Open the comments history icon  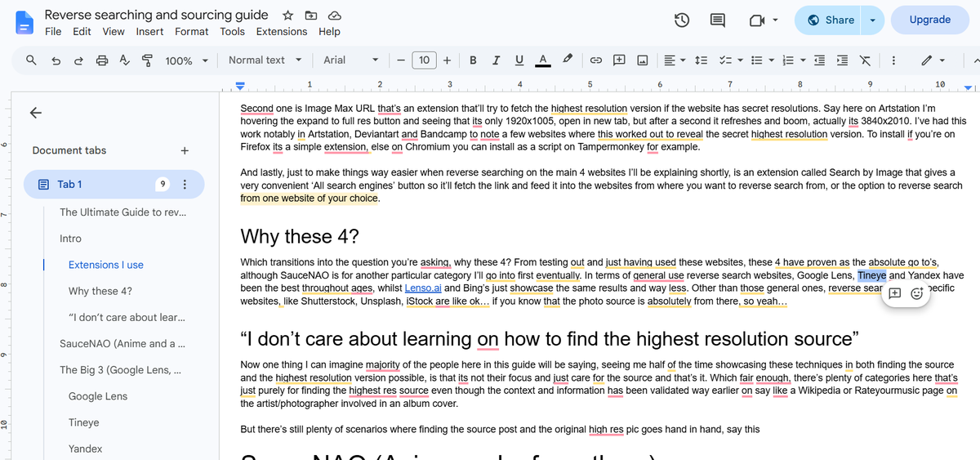coord(718,20)
